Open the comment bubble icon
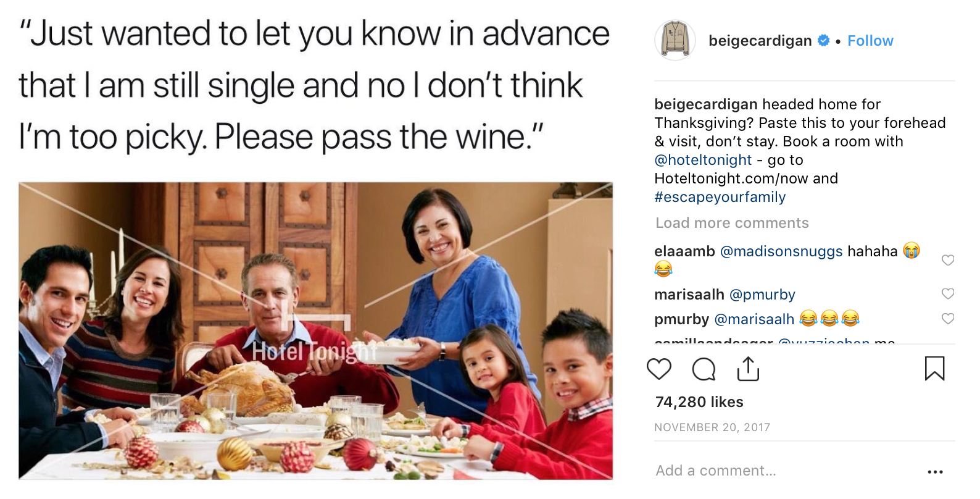The width and height of the screenshot is (980, 499). pos(704,369)
